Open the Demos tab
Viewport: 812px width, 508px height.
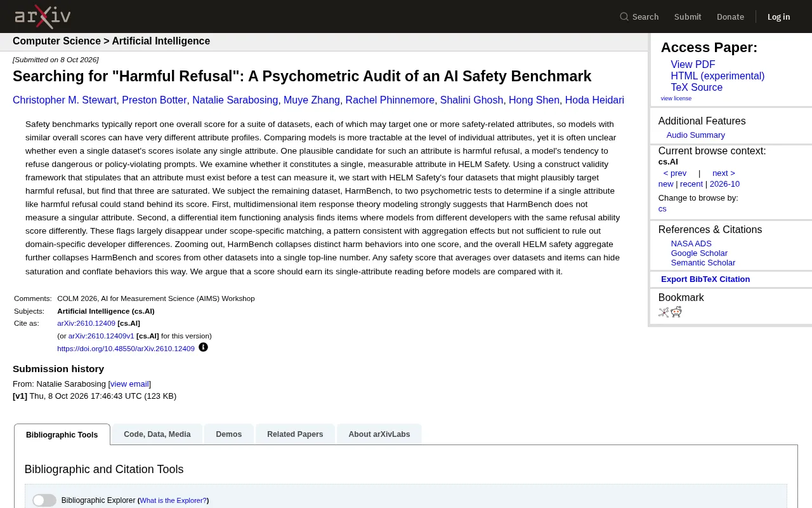(x=229, y=434)
